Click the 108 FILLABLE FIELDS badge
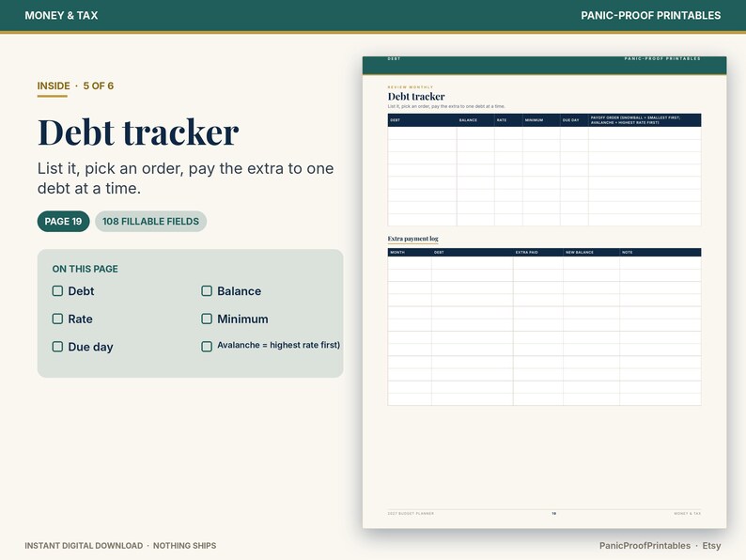Screen dimensions: 746x560 point(151,221)
